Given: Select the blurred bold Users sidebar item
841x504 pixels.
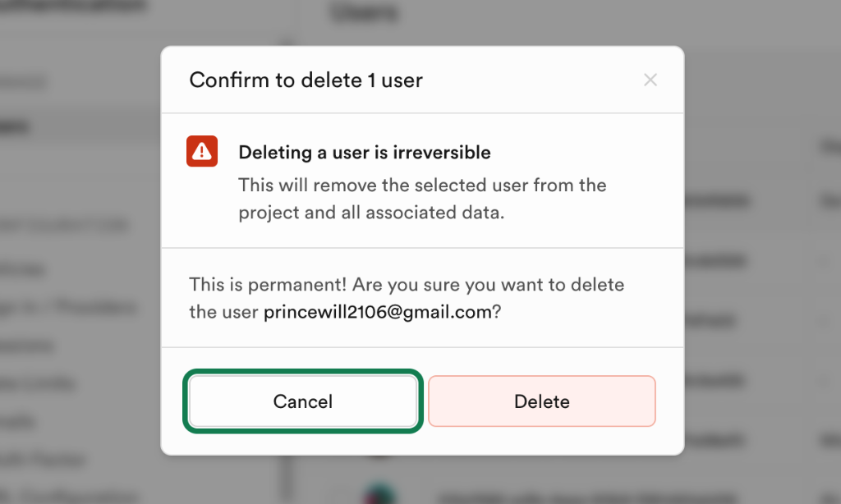Looking at the screenshot, I should tap(16, 126).
